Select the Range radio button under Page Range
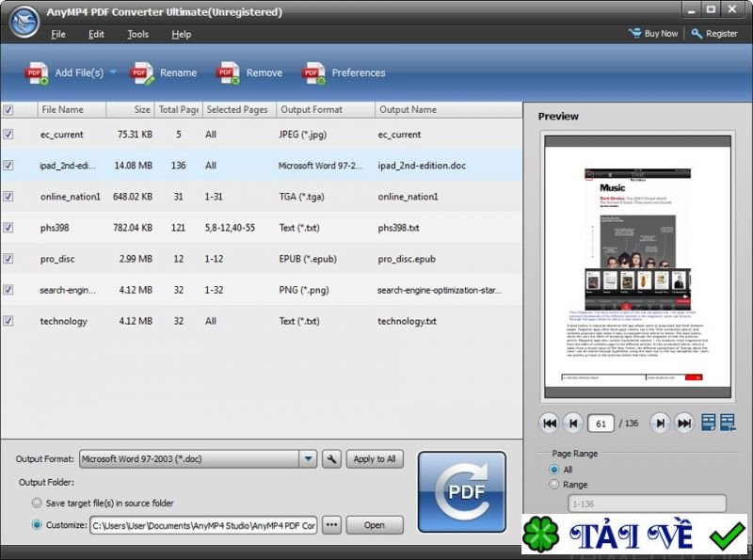This screenshot has width=753, height=560. click(x=553, y=486)
